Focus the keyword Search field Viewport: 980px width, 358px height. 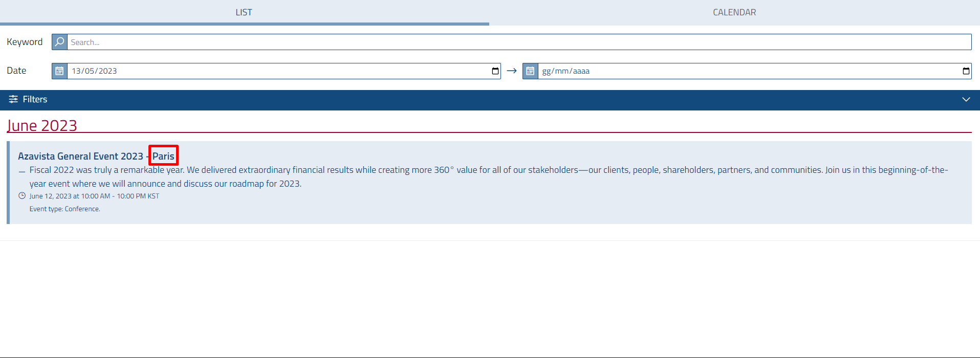(x=519, y=42)
